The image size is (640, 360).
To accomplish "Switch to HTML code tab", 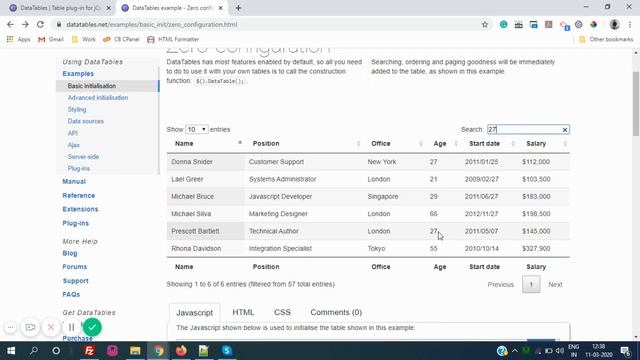I will 243,312.
